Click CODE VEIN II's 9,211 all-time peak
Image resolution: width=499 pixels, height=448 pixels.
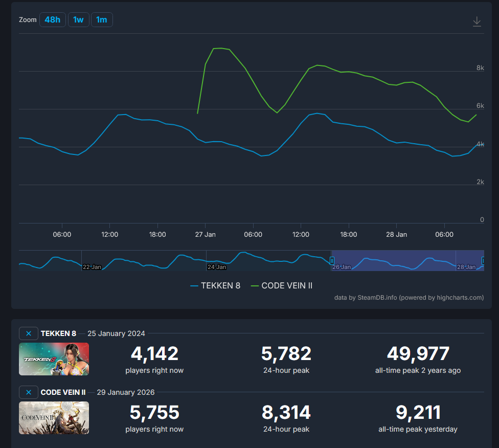click(418, 413)
